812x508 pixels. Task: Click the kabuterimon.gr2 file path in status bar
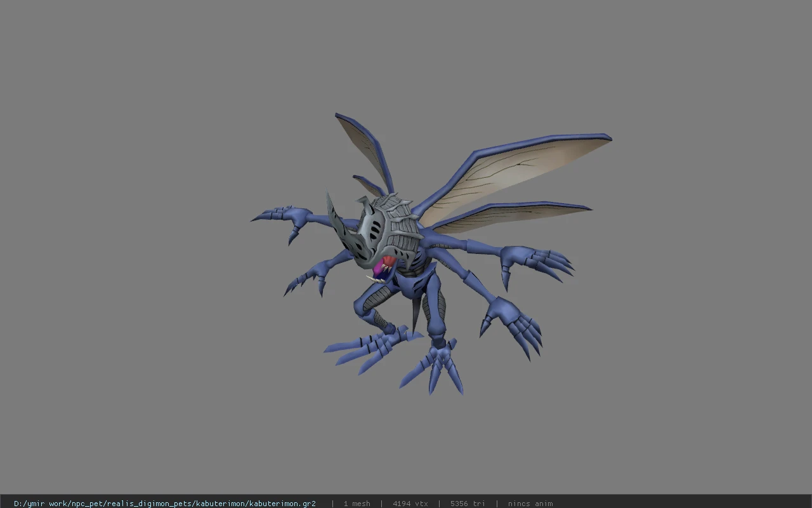(x=165, y=504)
